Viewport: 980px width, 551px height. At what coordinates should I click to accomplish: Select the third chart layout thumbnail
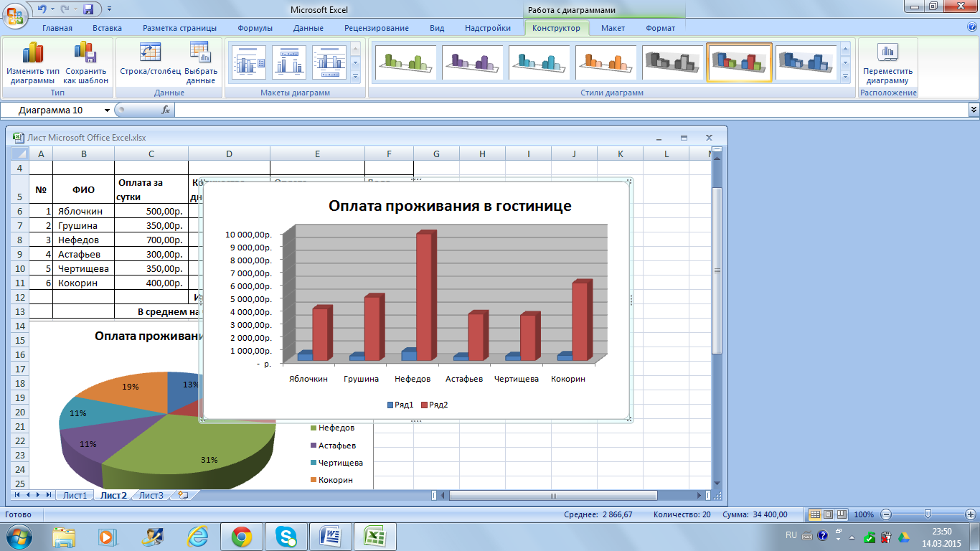tap(329, 62)
